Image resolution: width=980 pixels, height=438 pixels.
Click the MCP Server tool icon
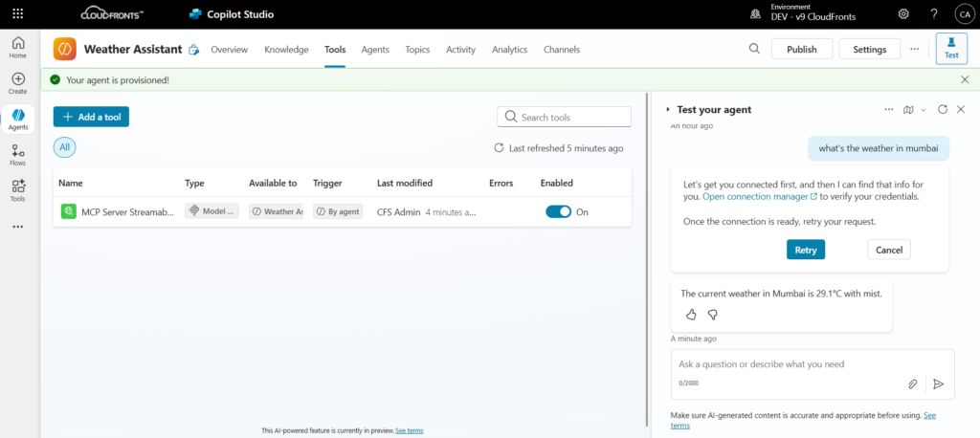tap(69, 211)
